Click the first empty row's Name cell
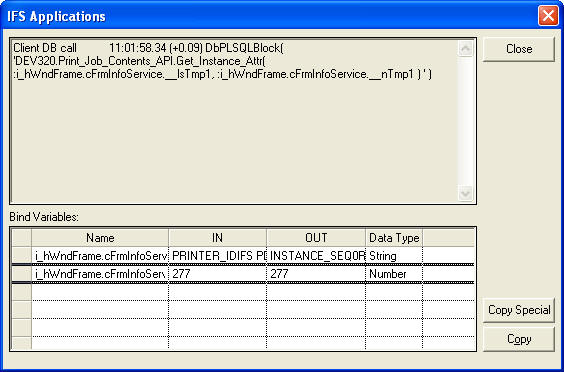This screenshot has height=372, width=564. point(100,292)
